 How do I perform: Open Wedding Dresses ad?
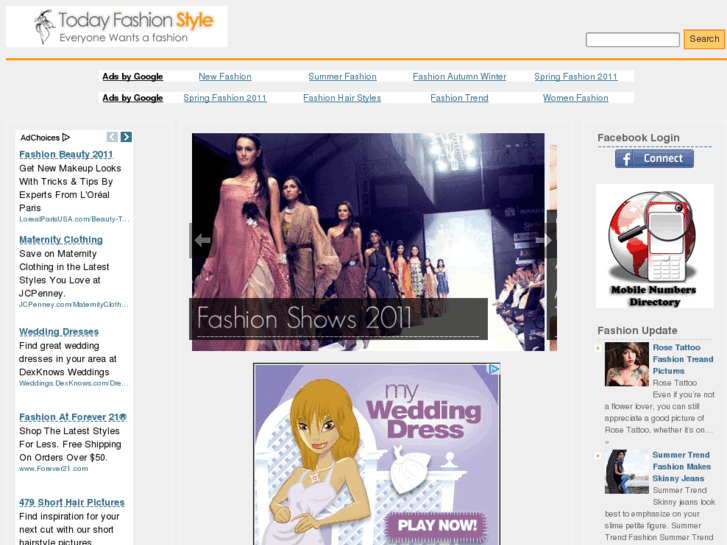coord(59,332)
